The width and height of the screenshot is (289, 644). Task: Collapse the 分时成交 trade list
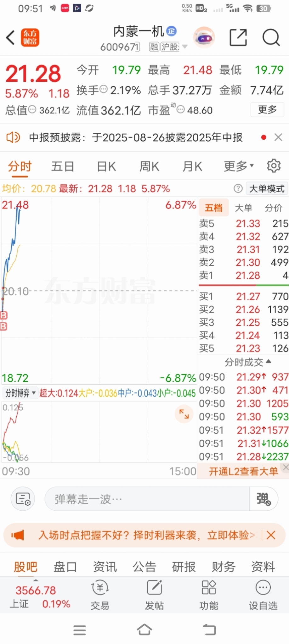248,362
